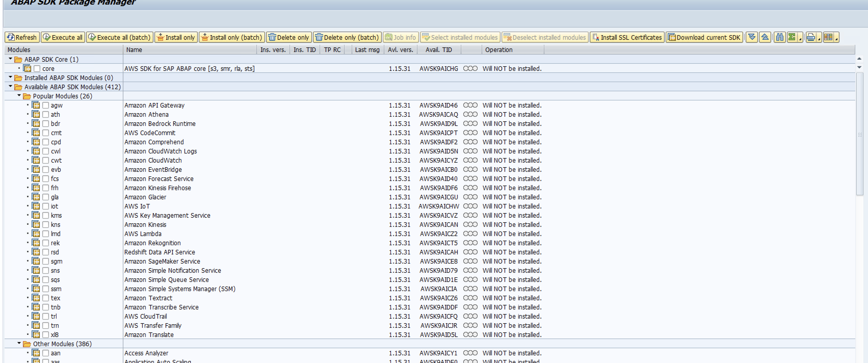
Task: Click the green Sum (sigma) icon
Action: click(x=792, y=37)
